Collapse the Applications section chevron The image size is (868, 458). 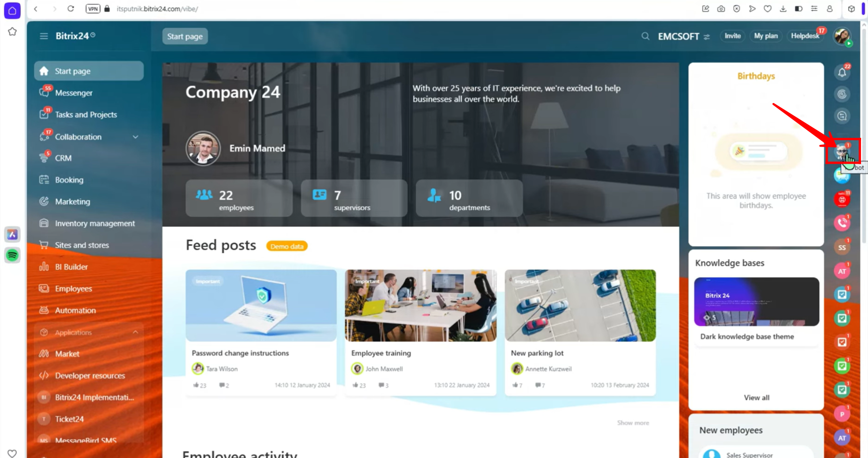(x=135, y=332)
